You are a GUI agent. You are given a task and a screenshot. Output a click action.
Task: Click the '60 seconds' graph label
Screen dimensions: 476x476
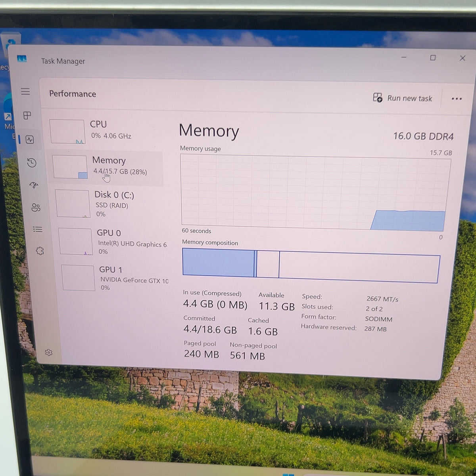click(x=197, y=231)
